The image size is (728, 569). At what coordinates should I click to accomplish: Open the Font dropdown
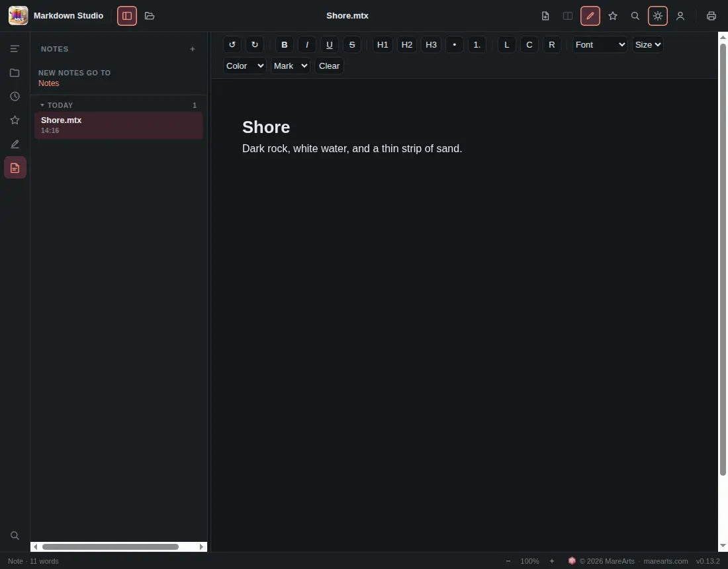coord(600,44)
